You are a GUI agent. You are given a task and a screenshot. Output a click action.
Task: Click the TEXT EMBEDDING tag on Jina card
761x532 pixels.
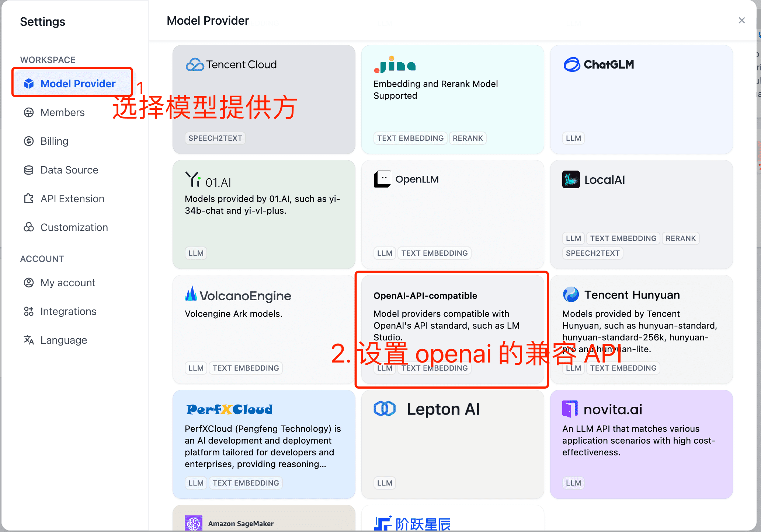coord(410,138)
